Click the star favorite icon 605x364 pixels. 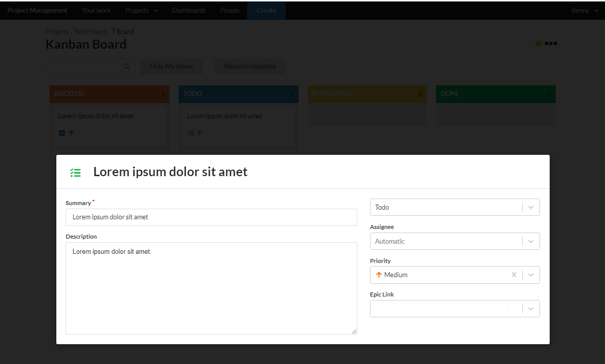point(538,43)
